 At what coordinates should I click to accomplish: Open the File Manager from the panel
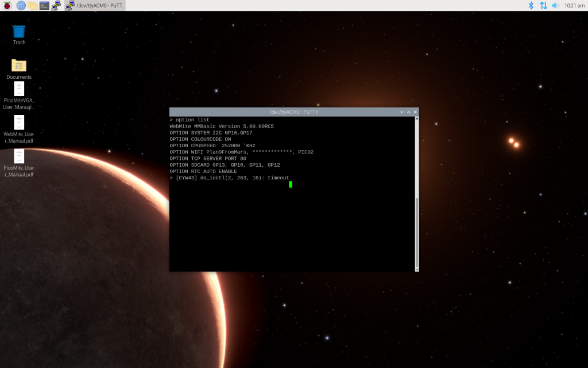point(33,5)
